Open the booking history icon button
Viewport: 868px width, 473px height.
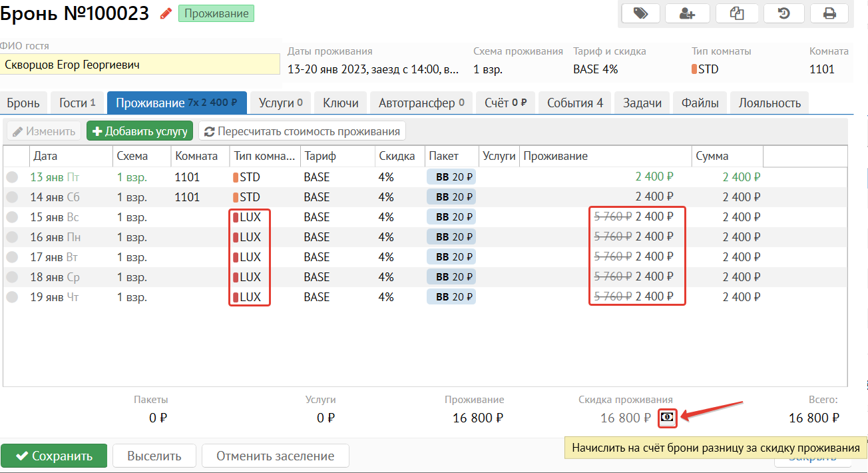pos(784,13)
